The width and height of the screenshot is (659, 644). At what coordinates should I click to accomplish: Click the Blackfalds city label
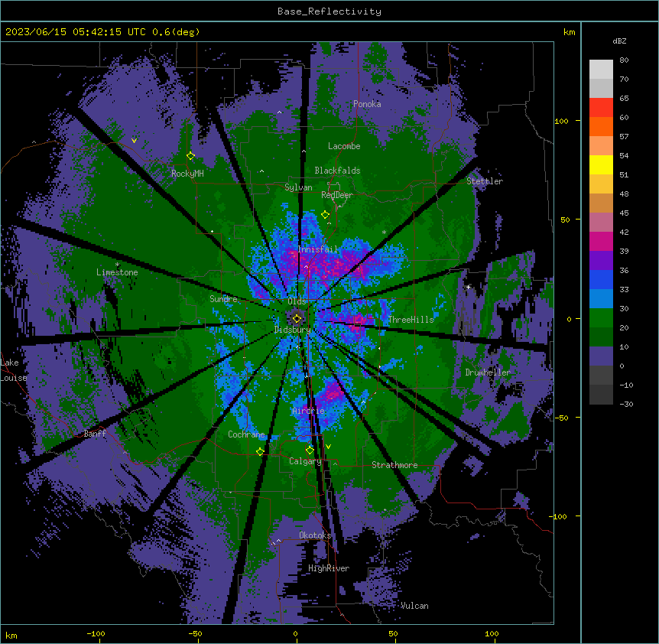pyautogui.click(x=337, y=171)
